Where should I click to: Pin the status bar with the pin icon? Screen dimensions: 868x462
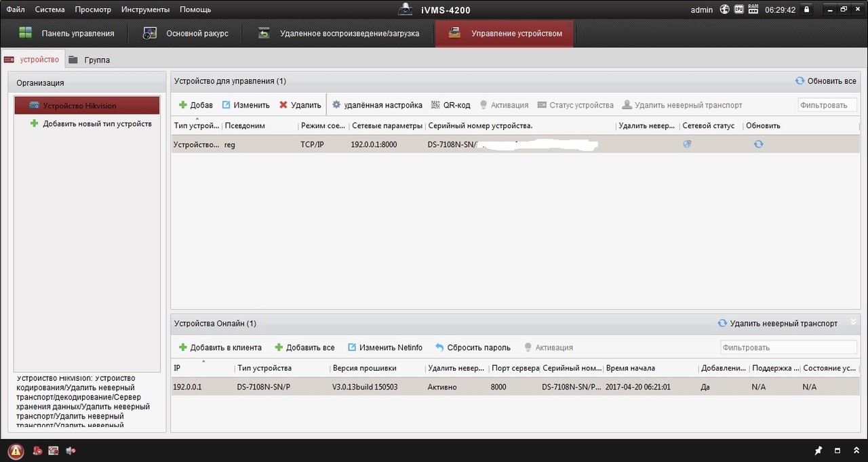tap(818, 450)
